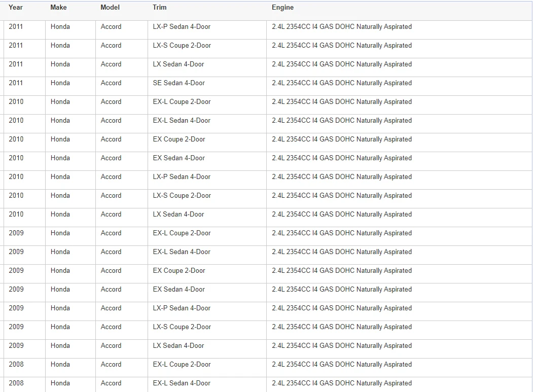Click the Make column header
Screen dimensions: 534x392
click(59, 8)
